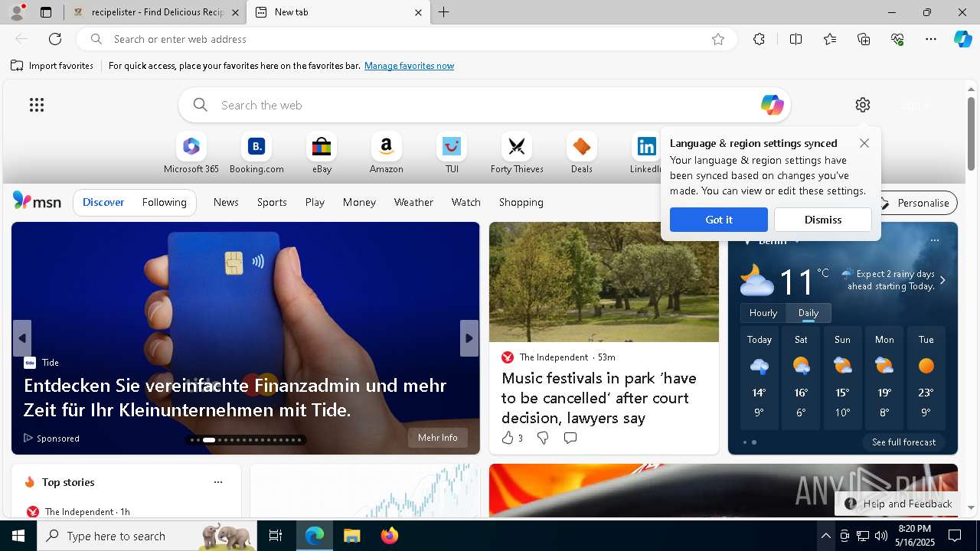The height and width of the screenshot is (551, 980).
Task: Open TUI shortcut tile
Action: pyautogui.click(x=452, y=153)
